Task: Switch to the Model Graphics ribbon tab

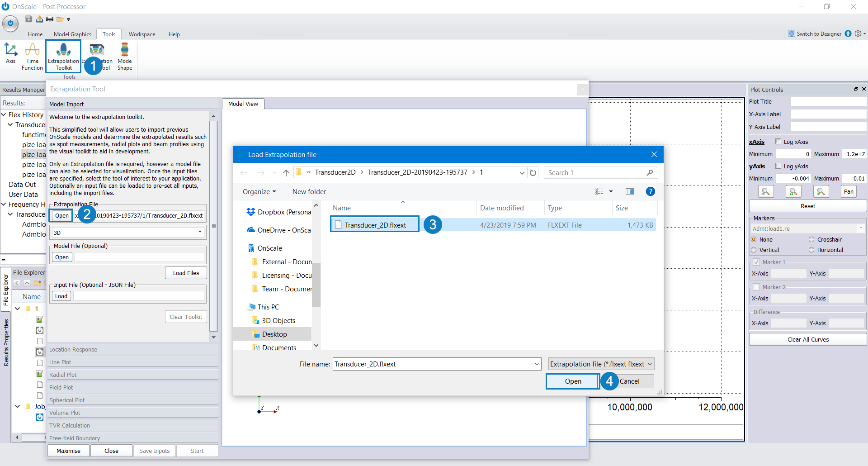Action: (72, 34)
